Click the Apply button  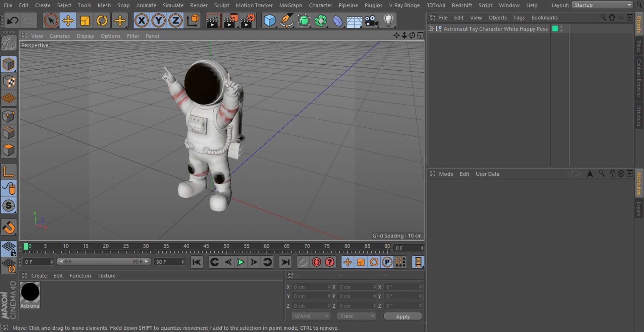[403, 317]
